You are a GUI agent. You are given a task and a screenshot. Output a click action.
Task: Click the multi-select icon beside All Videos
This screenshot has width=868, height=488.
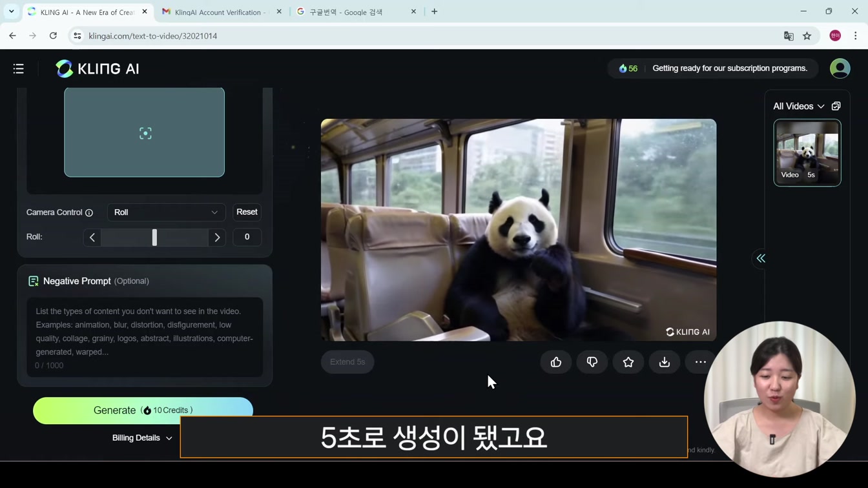point(836,106)
